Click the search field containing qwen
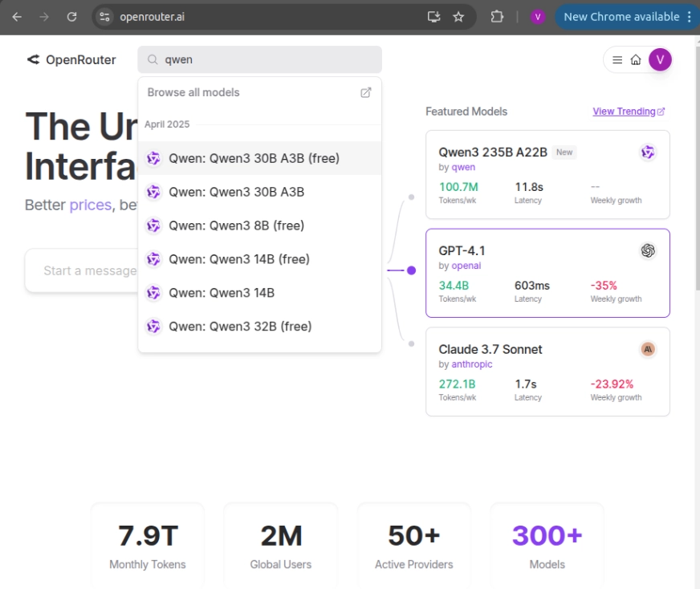 [x=265, y=59]
